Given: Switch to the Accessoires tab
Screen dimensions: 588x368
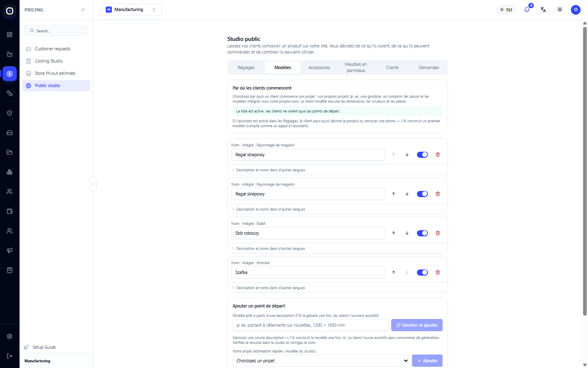Looking at the screenshot, I should pyautogui.click(x=319, y=67).
